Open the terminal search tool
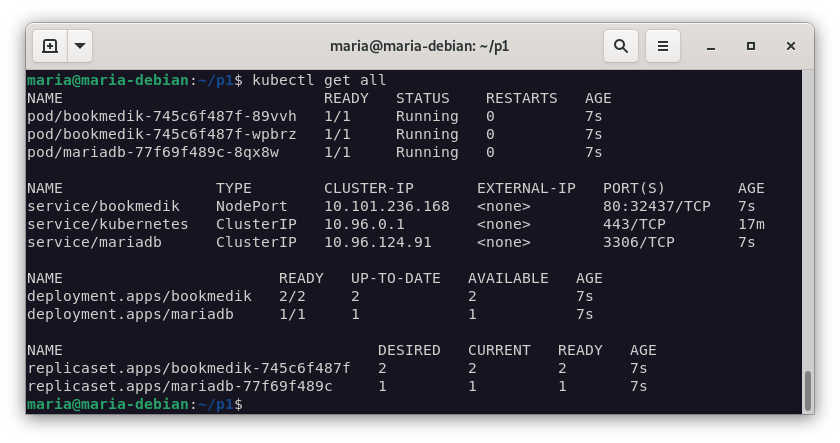Screen dimensions: 840x443 (620, 46)
